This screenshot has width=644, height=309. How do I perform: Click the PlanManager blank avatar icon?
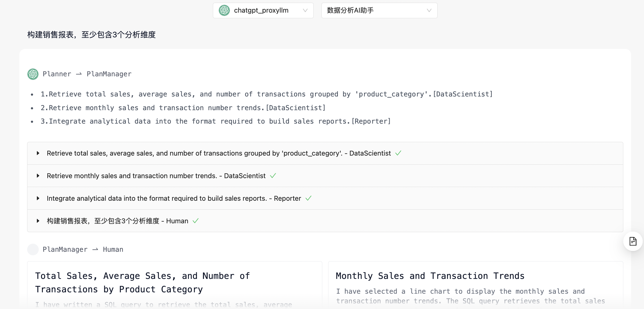point(33,249)
